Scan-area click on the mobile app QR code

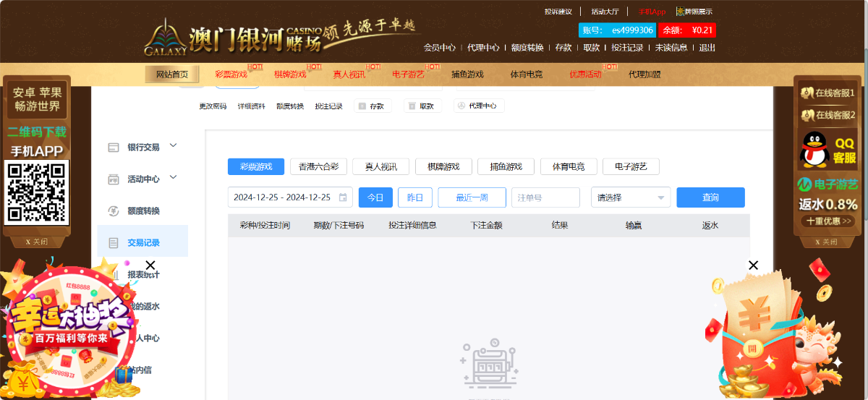(x=35, y=192)
